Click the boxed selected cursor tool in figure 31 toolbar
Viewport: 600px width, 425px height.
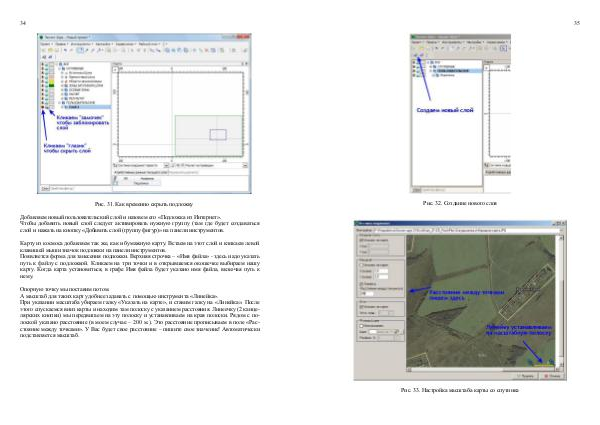point(80,50)
